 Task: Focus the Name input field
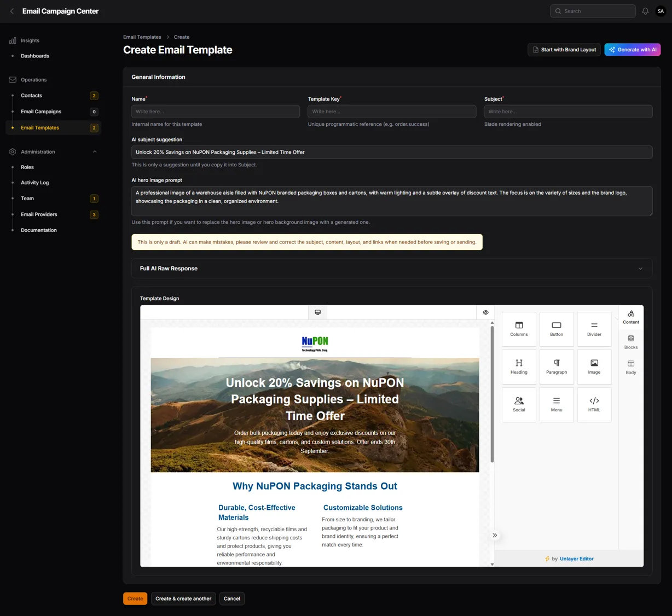[x=216, y=112]
